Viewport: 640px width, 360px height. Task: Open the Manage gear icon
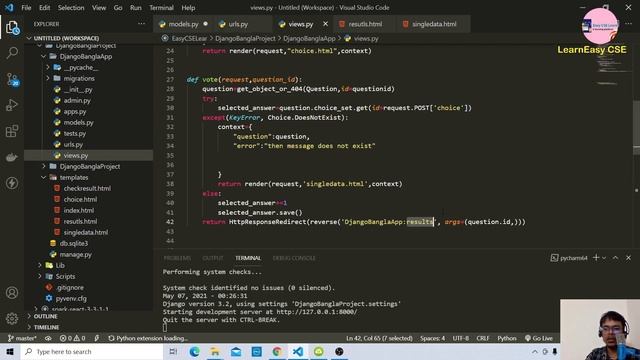[12, 318]
